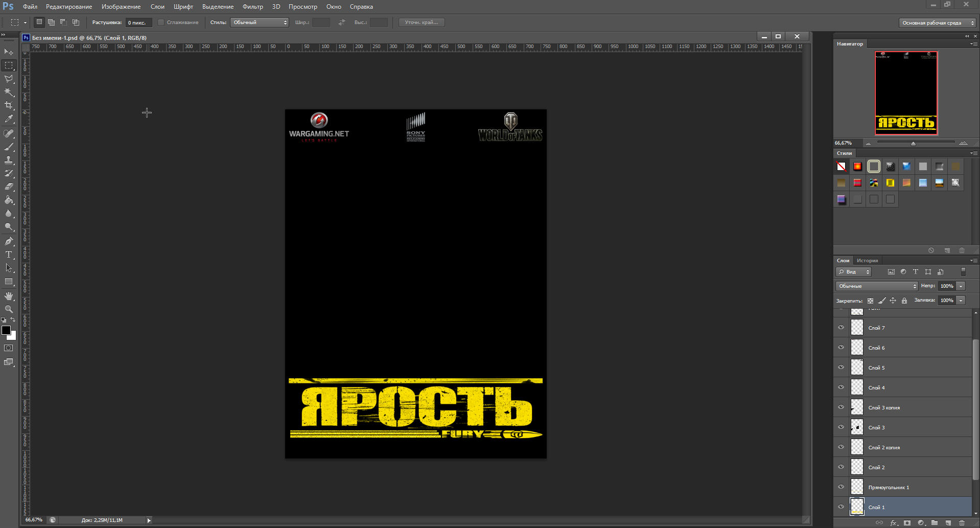Viewport: 980px width, 528px height.
Task: Open the Изображение menu
Action: click(x=121, y=7)
